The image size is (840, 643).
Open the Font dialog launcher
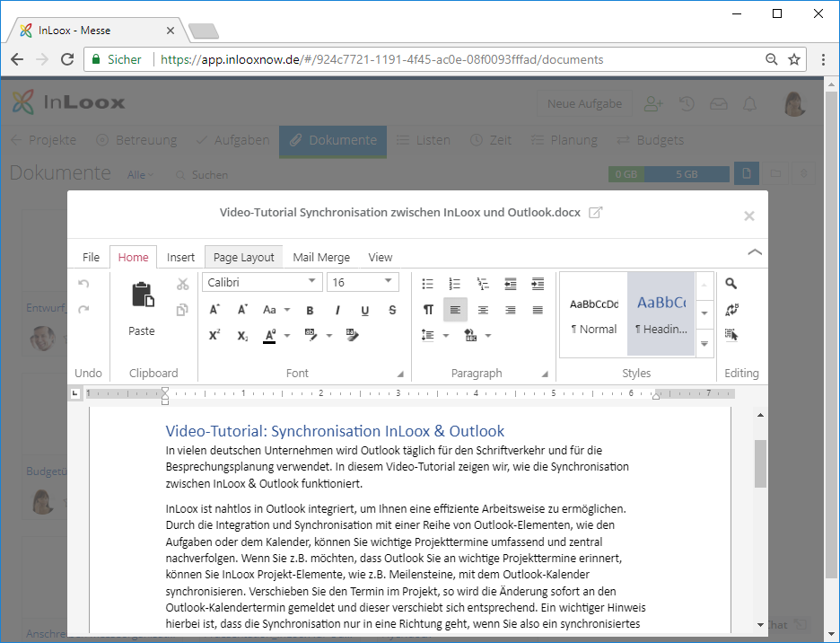(399, 374)
